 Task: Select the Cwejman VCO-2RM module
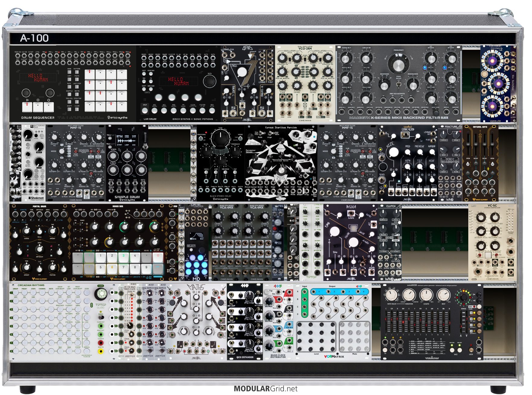[305, 84]
